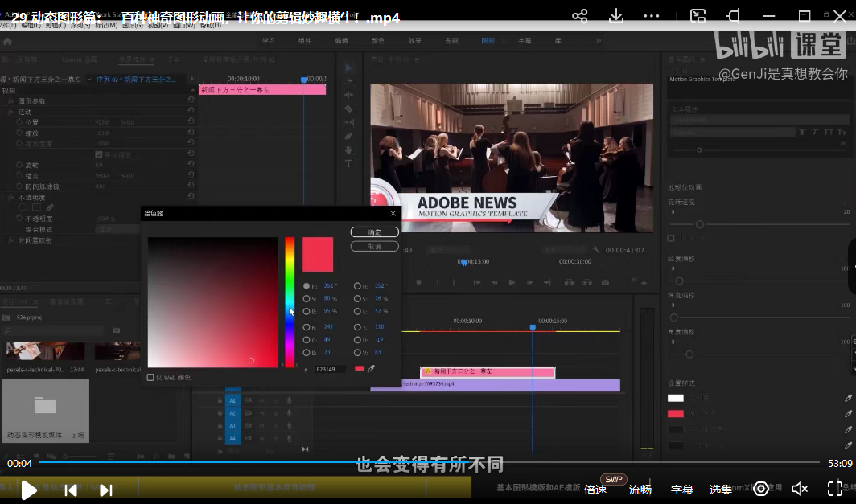Reset the 缩放 scale parameter

point(191,133)
